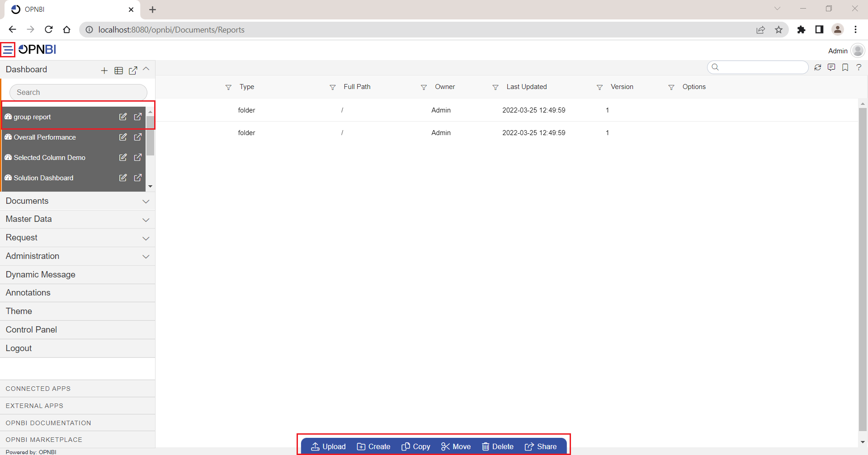The image size is (868, 455).
Task: Refresh the reports list icon
Action: point(817,67)
